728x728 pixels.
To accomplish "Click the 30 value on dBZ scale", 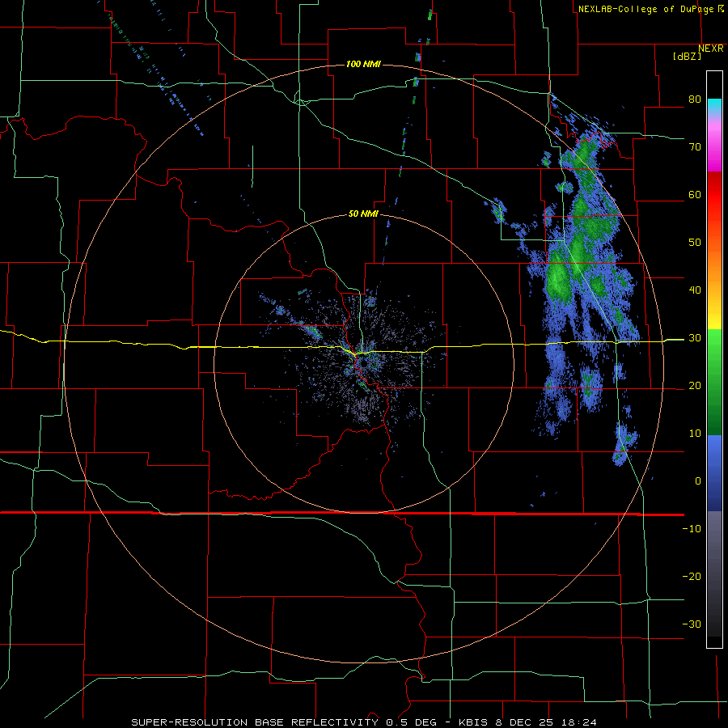I will tap(695, 338).
